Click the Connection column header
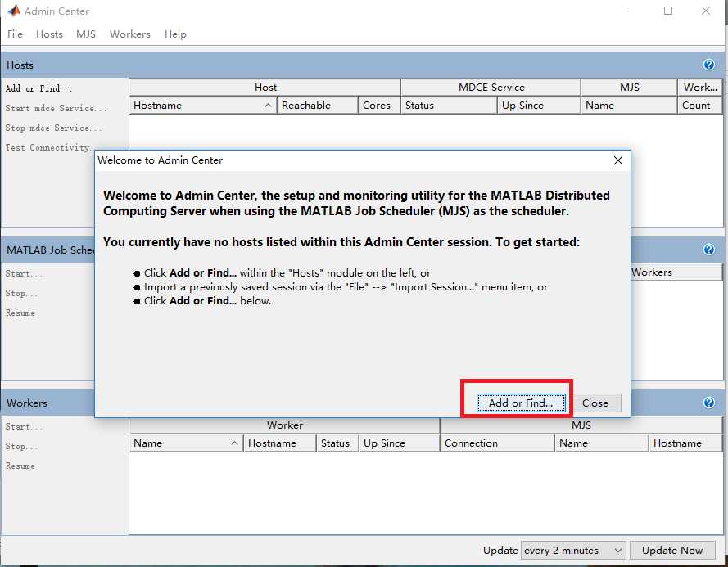The width and height of the screenshot is (728, 567). click(x=497, y=443)
